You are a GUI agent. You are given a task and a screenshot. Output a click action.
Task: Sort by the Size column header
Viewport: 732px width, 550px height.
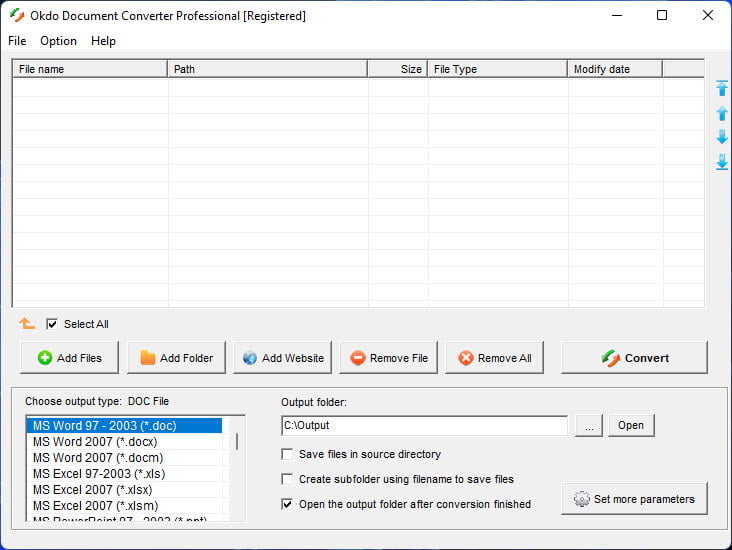(x=398, y=69)
